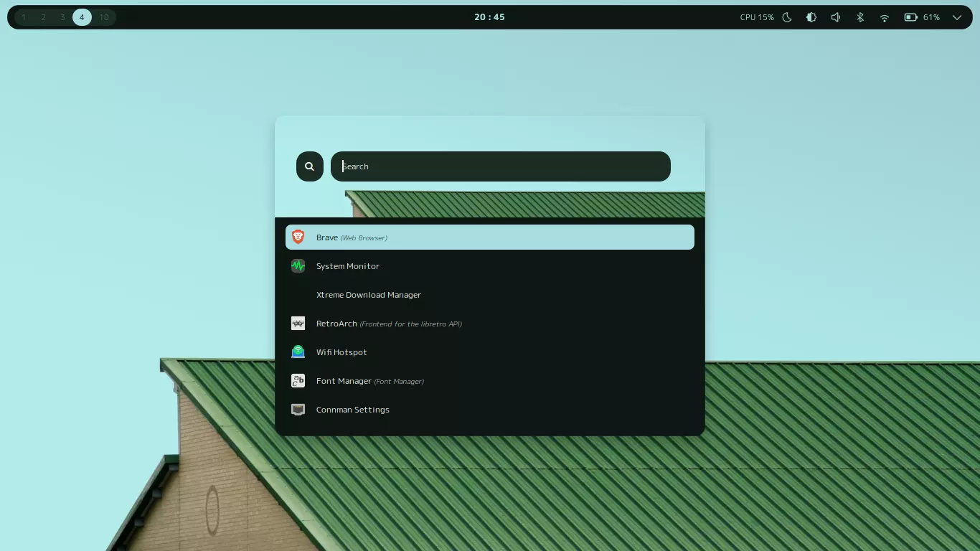Open the Wi-Fi network icon
Screen dimensions: 980x551
tap(885, 17)
